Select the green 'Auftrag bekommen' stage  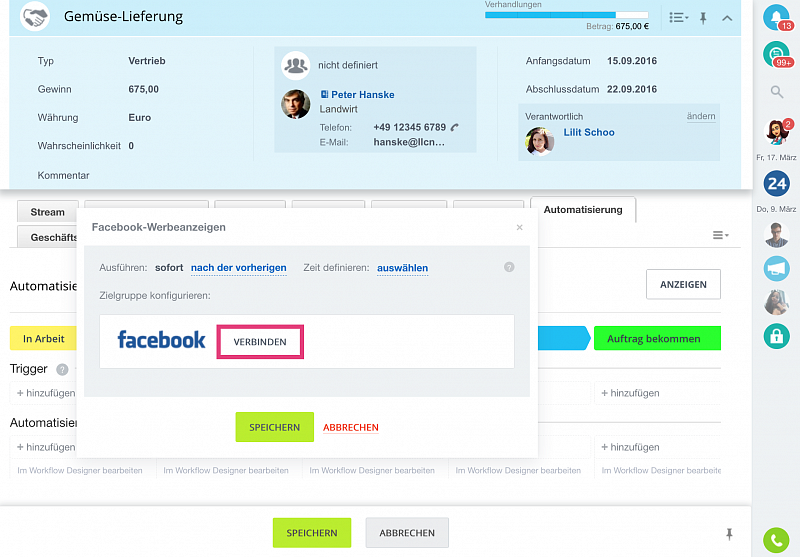(657, 338)
